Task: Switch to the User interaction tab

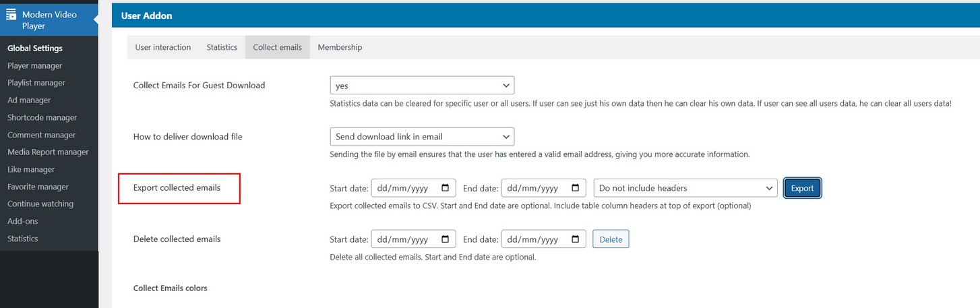Action: (x=162, y=47)
